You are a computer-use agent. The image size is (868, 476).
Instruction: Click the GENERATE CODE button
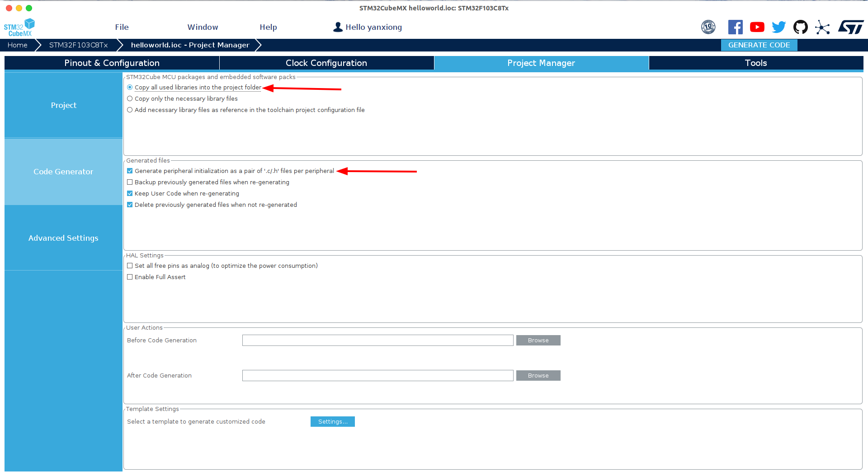[759, 45]
